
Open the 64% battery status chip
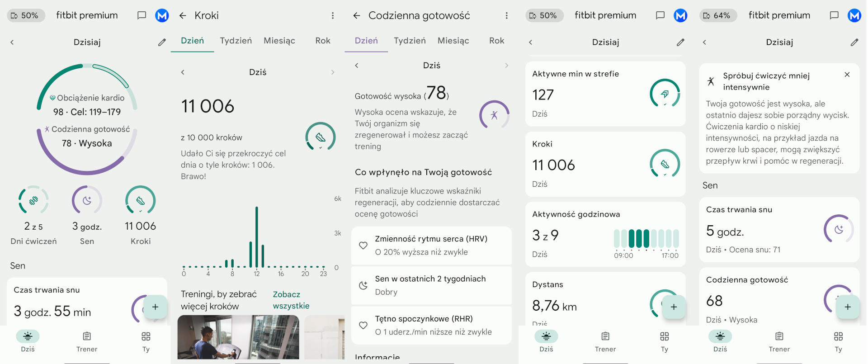click(717, 15)
